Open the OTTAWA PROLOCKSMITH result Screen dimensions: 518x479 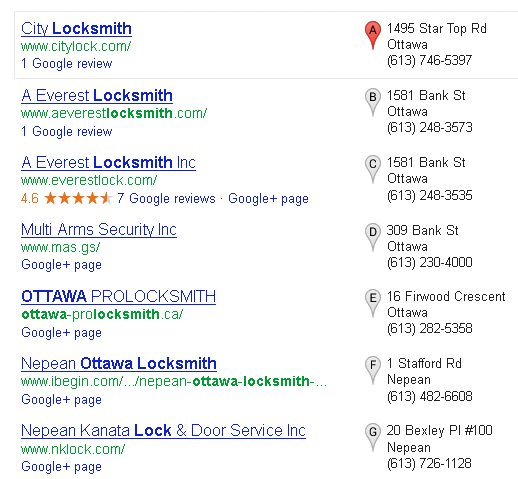[x=118, y=296]
